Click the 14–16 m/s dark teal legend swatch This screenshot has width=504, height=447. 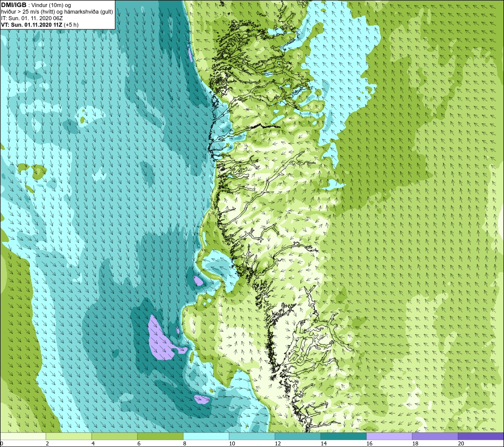coord(343,436)
